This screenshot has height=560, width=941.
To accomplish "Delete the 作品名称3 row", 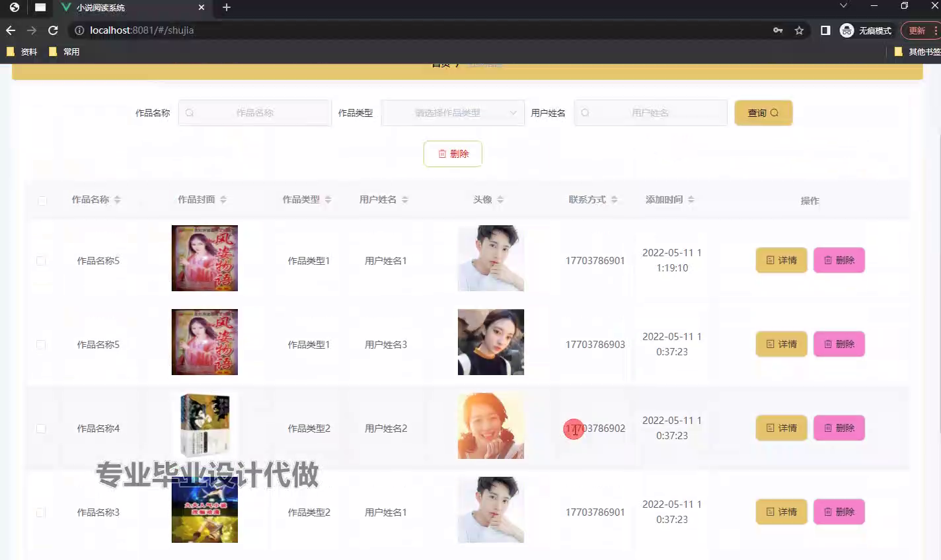I will tap(839, 512).
